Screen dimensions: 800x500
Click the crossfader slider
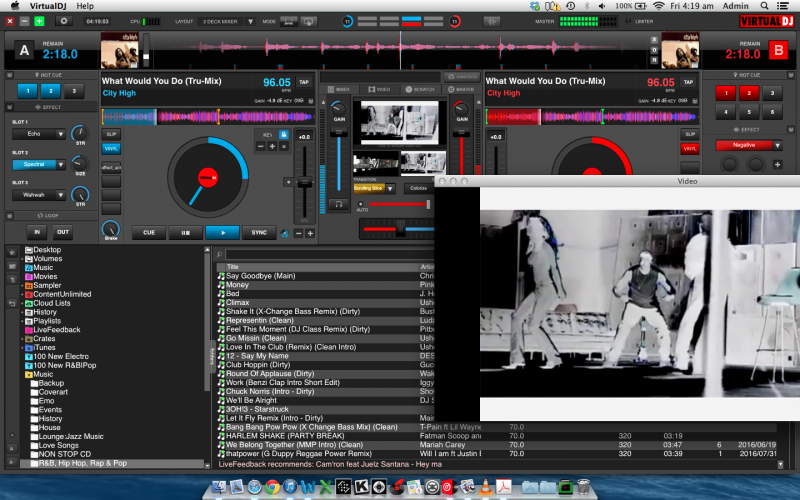[x=401, y=229]
